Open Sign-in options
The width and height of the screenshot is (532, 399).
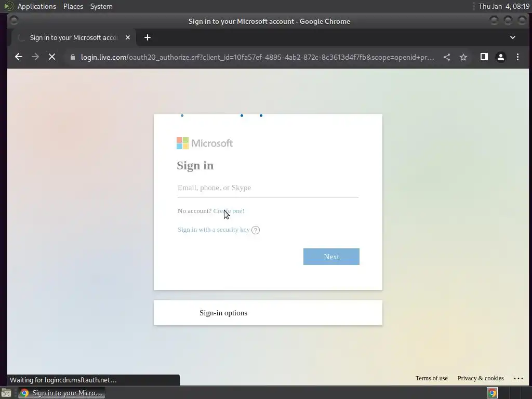tap(268, 312)
